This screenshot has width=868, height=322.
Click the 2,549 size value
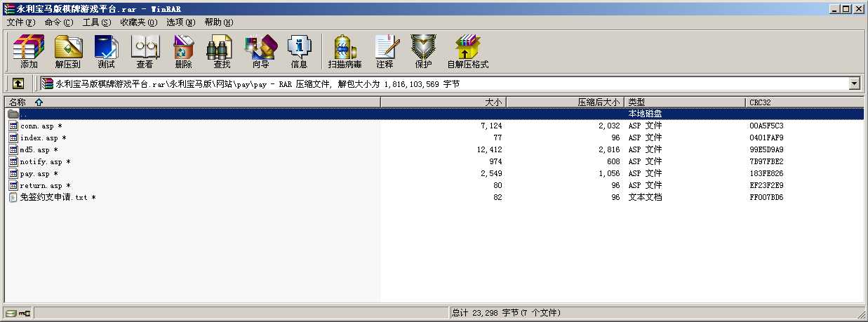pos(491,174)
